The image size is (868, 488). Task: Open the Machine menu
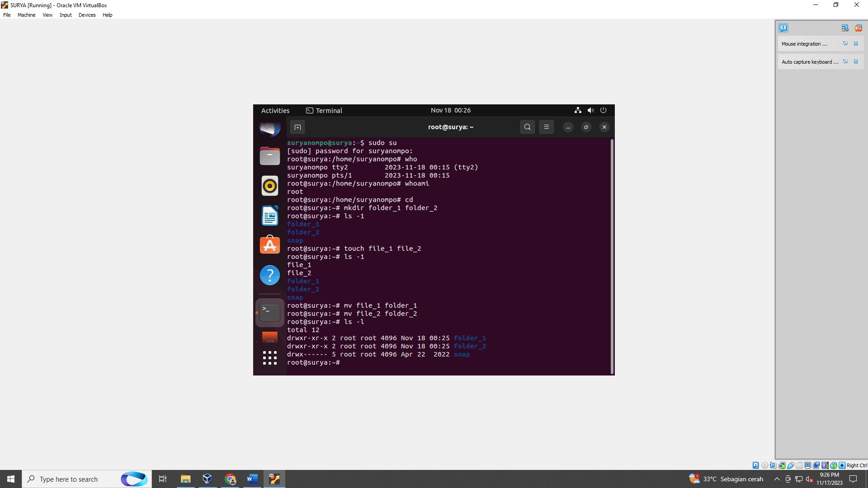tap(26, 15)
